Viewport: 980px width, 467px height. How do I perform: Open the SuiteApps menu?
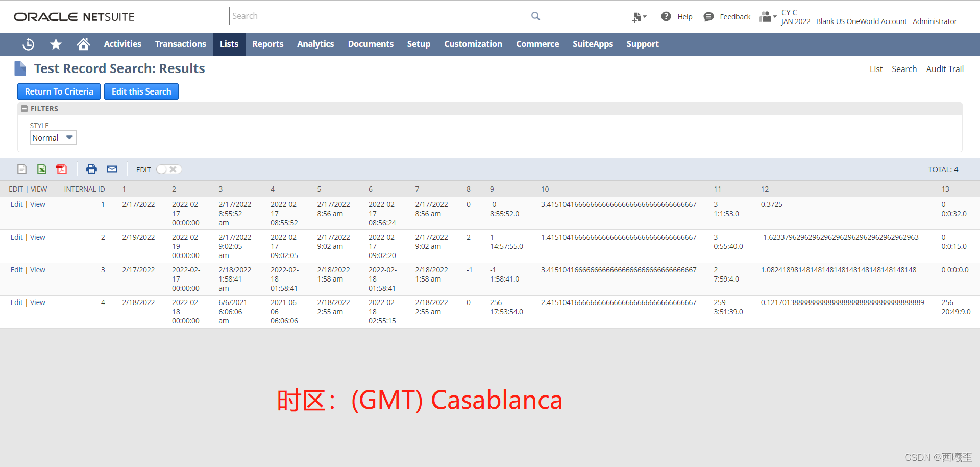pos(593,44)
